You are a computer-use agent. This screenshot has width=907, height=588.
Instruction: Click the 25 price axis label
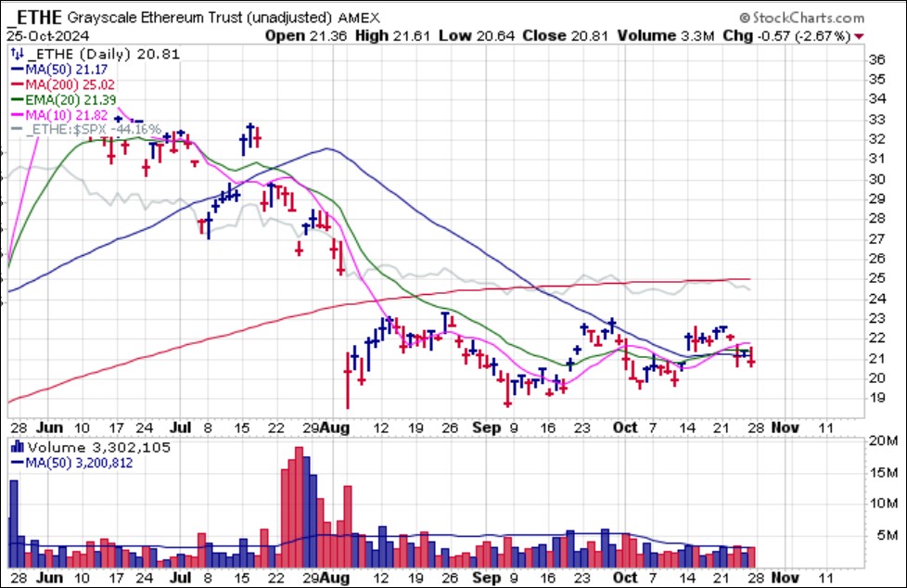pos(877,278)
